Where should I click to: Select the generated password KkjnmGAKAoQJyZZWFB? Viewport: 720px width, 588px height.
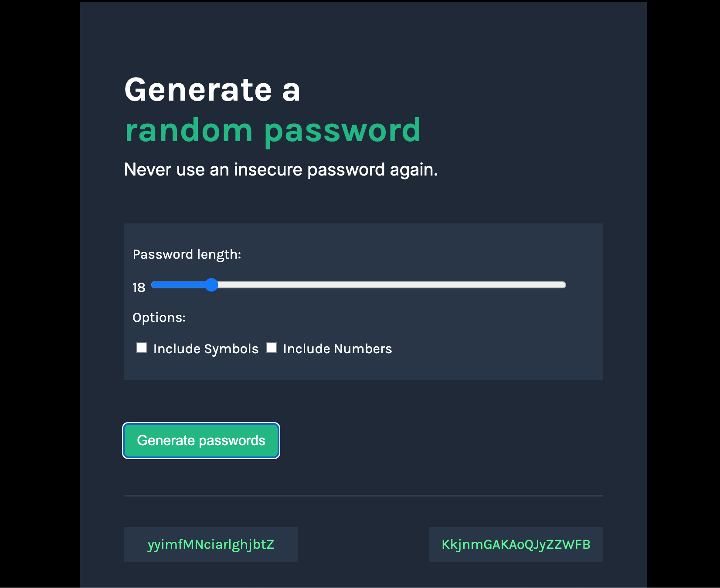(516, 544)
